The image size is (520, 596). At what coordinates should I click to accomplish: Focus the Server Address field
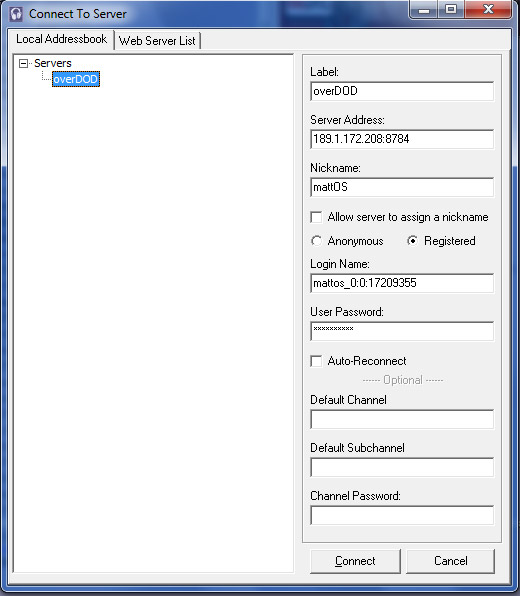402,139
